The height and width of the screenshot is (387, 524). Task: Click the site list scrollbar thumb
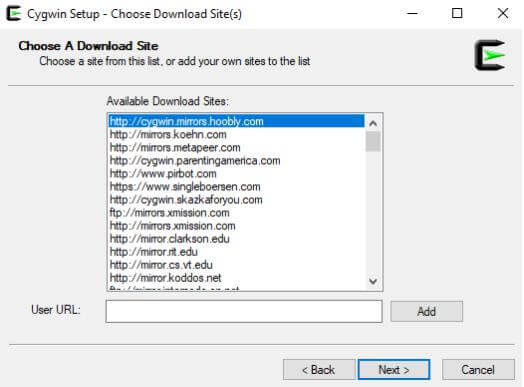click(x=373, y=141)
